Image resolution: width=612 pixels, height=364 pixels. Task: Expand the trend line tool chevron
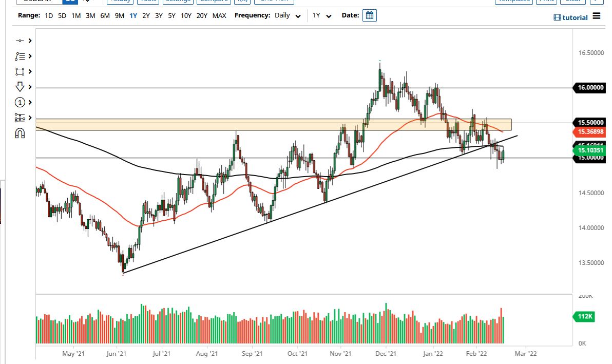30,41
